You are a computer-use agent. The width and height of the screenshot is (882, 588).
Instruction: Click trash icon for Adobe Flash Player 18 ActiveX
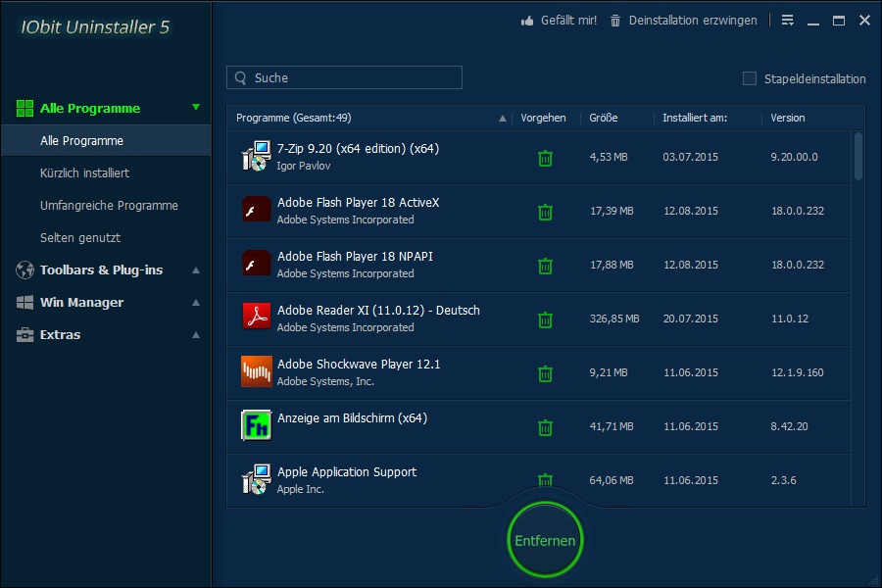click(545, 212)
